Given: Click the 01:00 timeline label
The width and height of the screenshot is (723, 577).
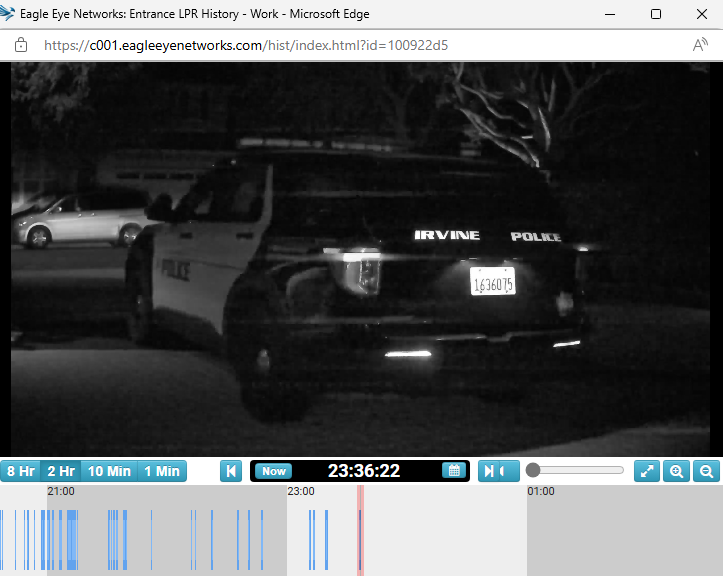Looking at the screenshot, I should tap(541, 491).
